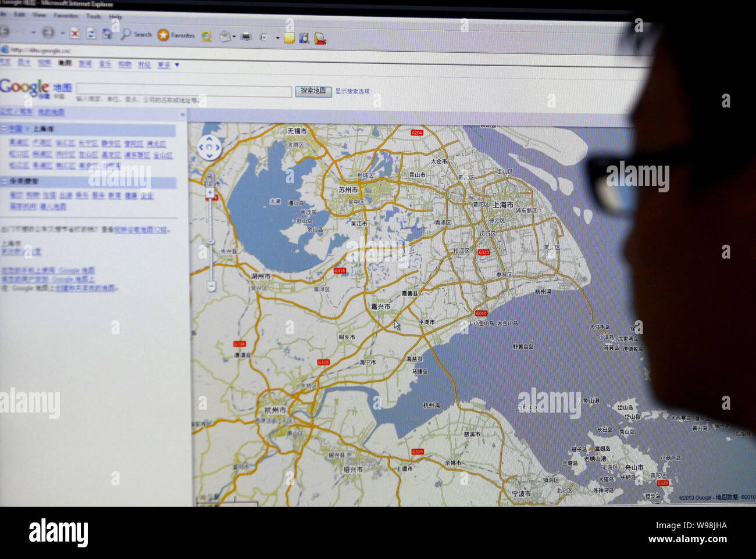This screenshot has width=756, height=559.
Task: Click the Edit page icon in toolbar
Action: pyautogui.click(x=263, y=37)
